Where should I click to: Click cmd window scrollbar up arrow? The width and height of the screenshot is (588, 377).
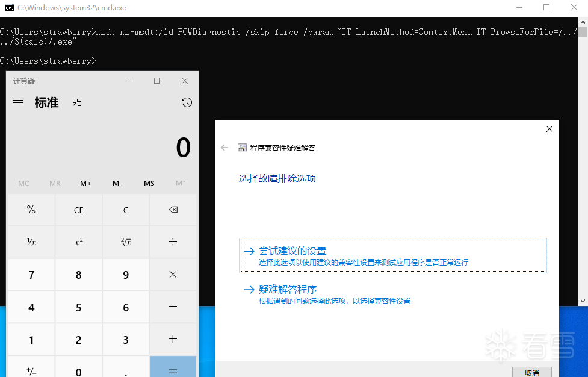(x=583, y=22)
